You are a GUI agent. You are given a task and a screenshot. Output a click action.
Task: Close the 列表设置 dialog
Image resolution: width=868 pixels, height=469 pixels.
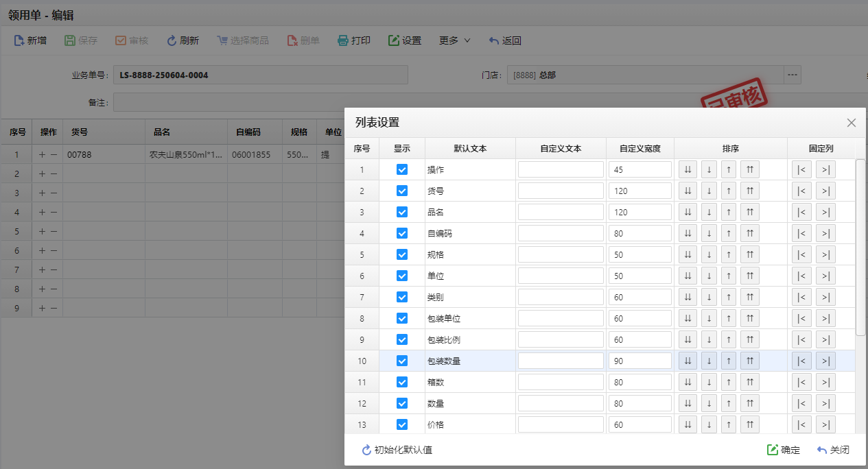coord(852,123)
